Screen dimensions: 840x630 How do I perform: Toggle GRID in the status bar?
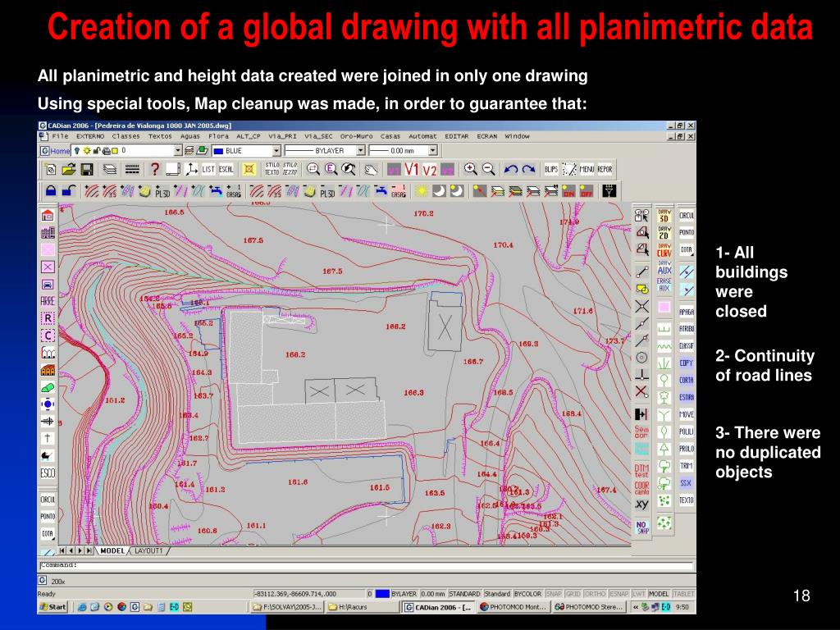click(x=573, y=594)
